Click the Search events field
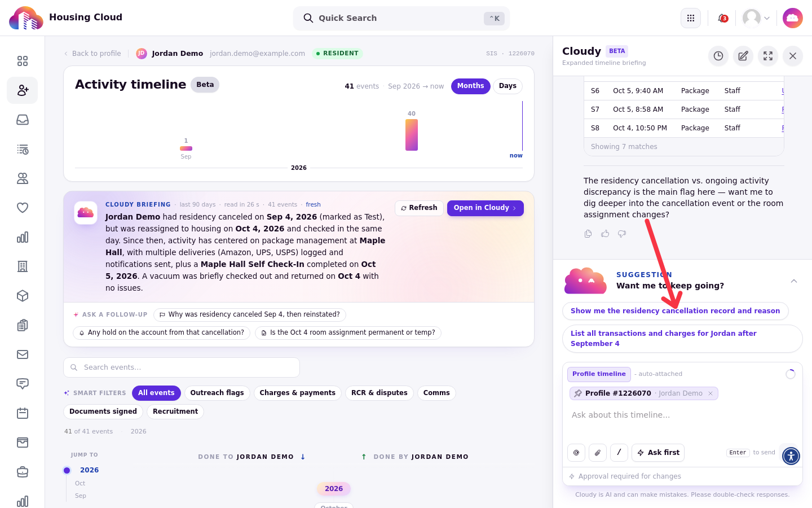 [x=182, y=367]
